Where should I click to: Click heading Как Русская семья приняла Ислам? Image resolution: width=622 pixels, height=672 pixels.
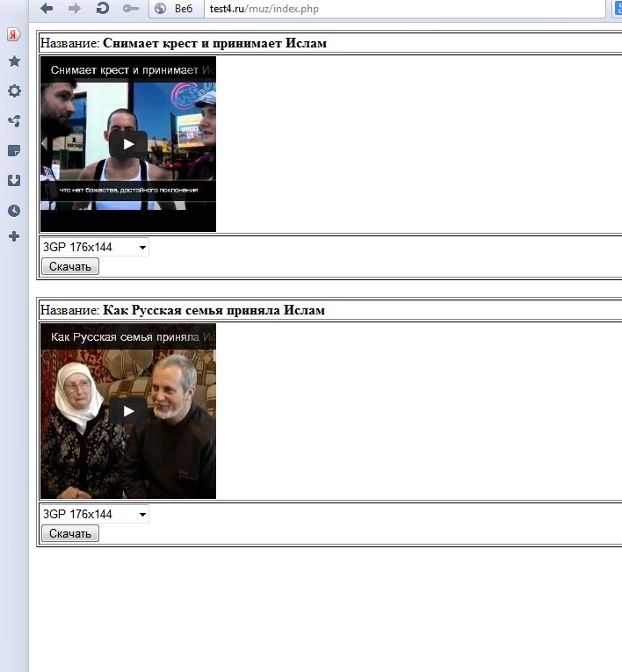coord(213,310)
